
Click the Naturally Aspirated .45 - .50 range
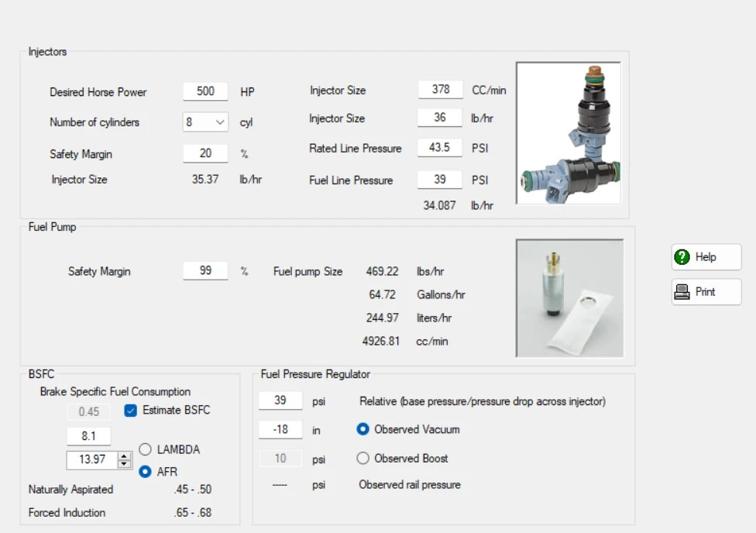(x=193, y=489)
